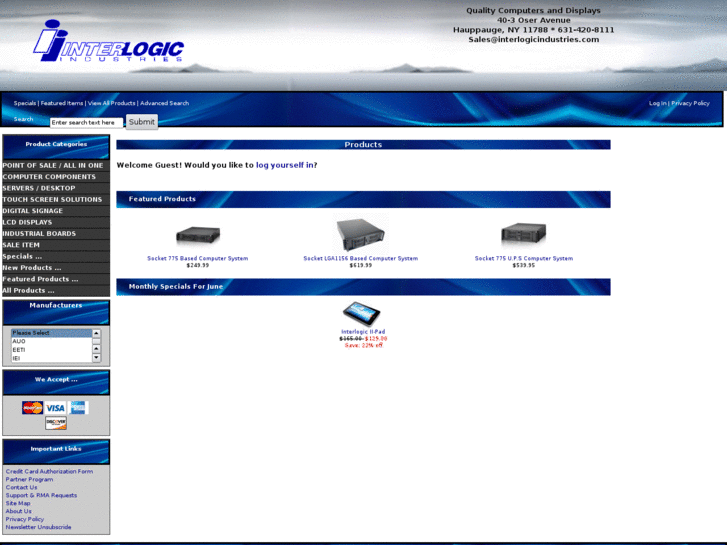Open Contact Us link
727x545 pixels.
click(x=21, y=487)
